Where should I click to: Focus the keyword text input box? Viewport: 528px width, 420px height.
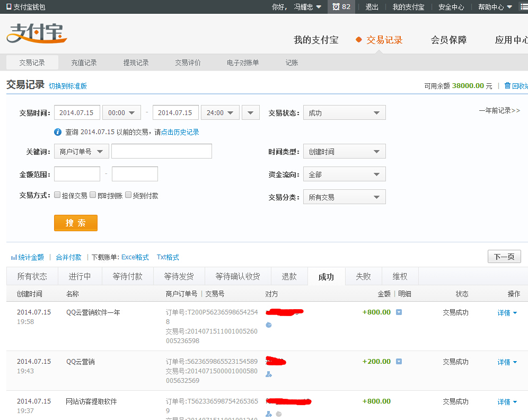(162, 151)
